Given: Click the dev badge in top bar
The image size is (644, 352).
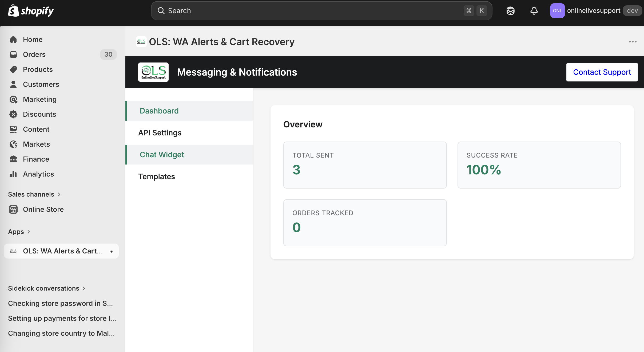Looking at the screenshot, I should (x=632, y=11).
